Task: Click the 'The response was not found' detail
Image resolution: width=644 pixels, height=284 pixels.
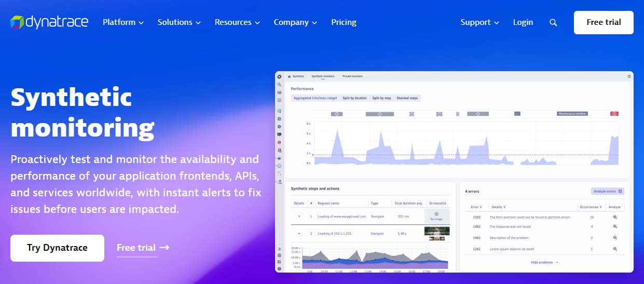Action: tap(511, 227)
